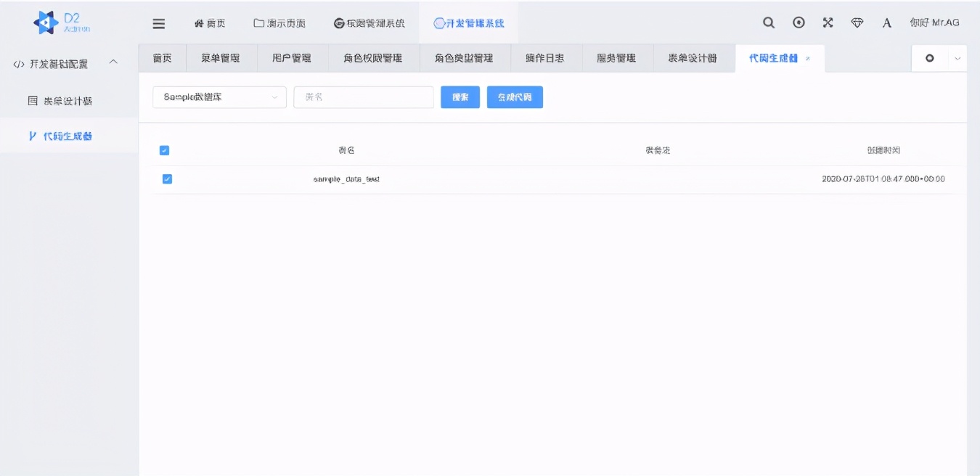Click the page refresh circle icon

click(930, 59)
